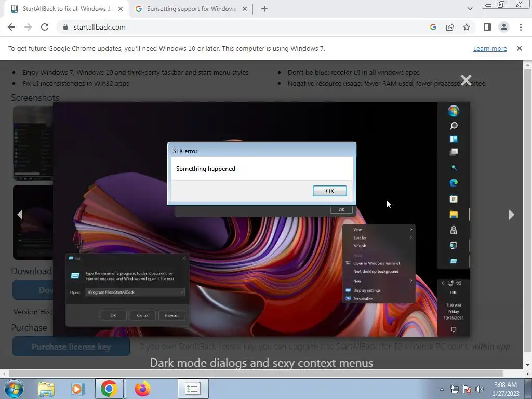Launch Windows Media Player from the taskbar
Viewport: 532px width, 399px height.
pyautogui.click(x=77, y=389)
